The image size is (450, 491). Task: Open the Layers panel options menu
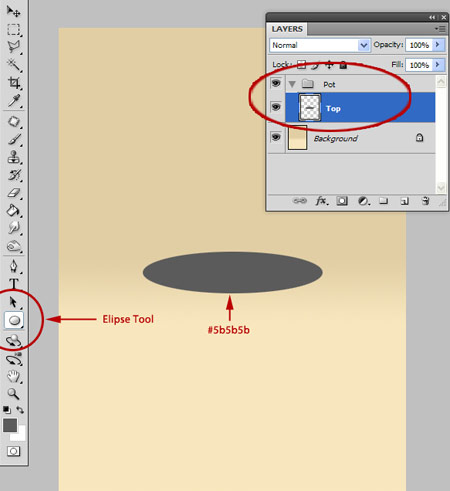[441, 29]
